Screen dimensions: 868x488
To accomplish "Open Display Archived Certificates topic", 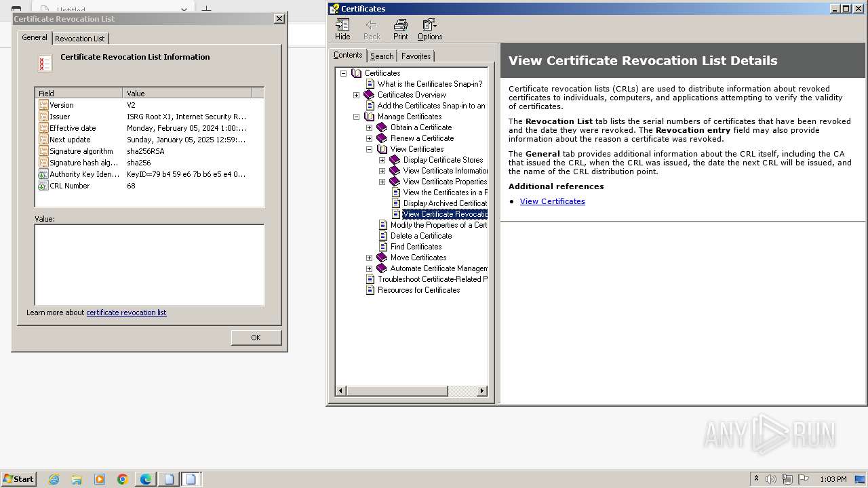I will coord(445,203).
